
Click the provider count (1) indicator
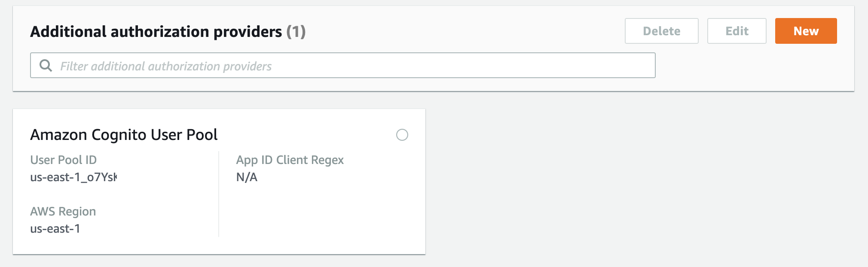[x=296, y=31]
